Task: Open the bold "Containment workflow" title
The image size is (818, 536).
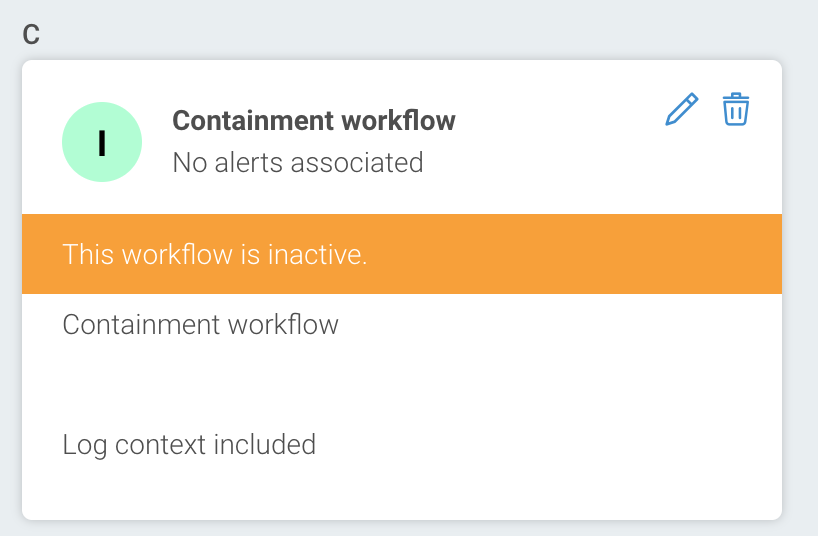Action: [313, 121]
